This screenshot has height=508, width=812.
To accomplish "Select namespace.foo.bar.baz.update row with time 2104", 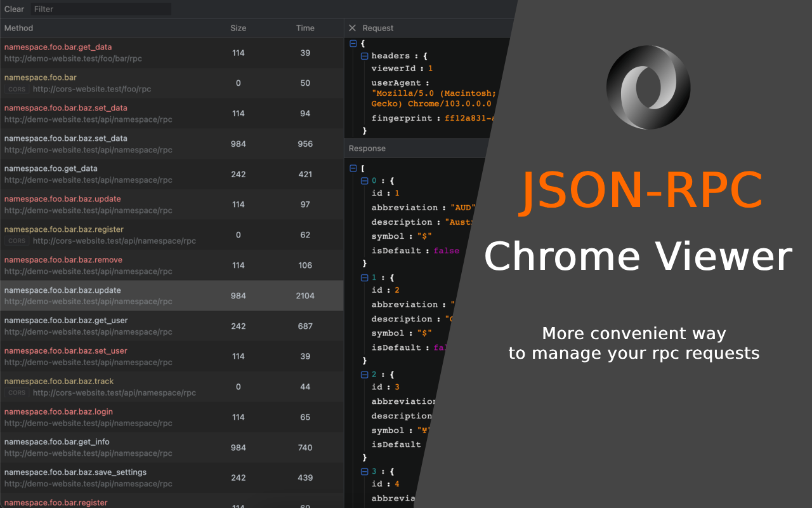I will 172,296.
